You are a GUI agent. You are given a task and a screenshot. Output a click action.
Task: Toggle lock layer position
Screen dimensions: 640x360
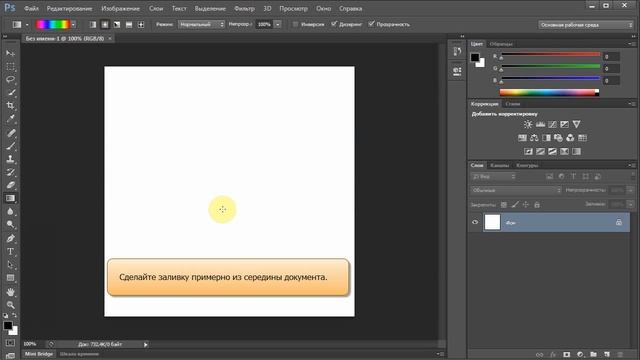click(526, 204)
